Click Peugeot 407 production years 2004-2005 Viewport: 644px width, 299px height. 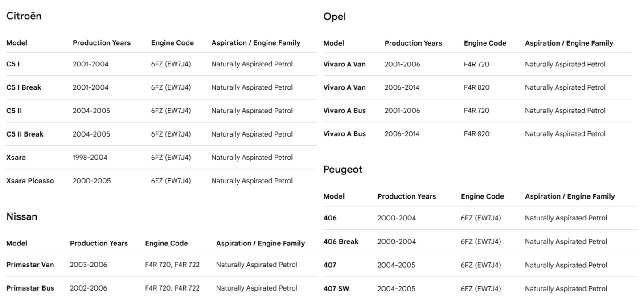[396, 265]
